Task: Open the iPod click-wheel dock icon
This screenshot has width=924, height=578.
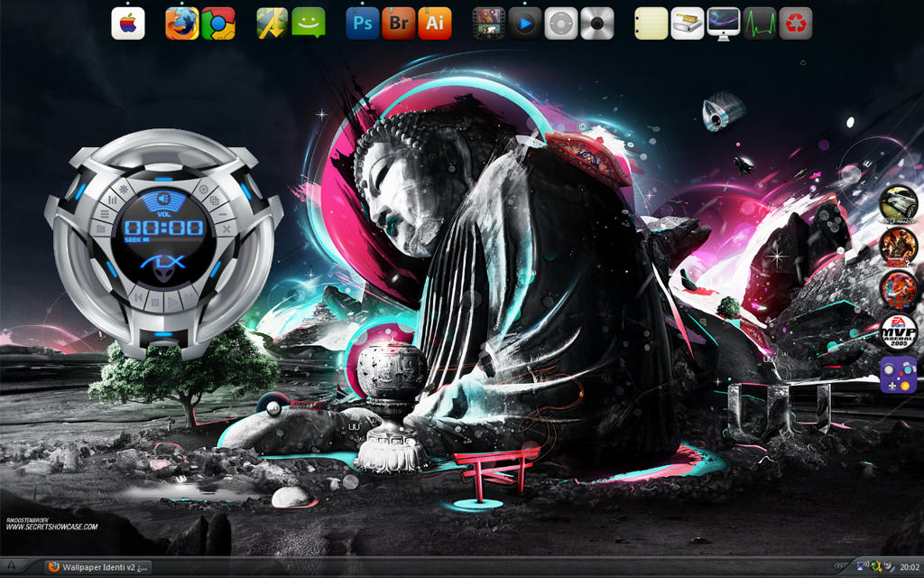Action: point(561,23)
